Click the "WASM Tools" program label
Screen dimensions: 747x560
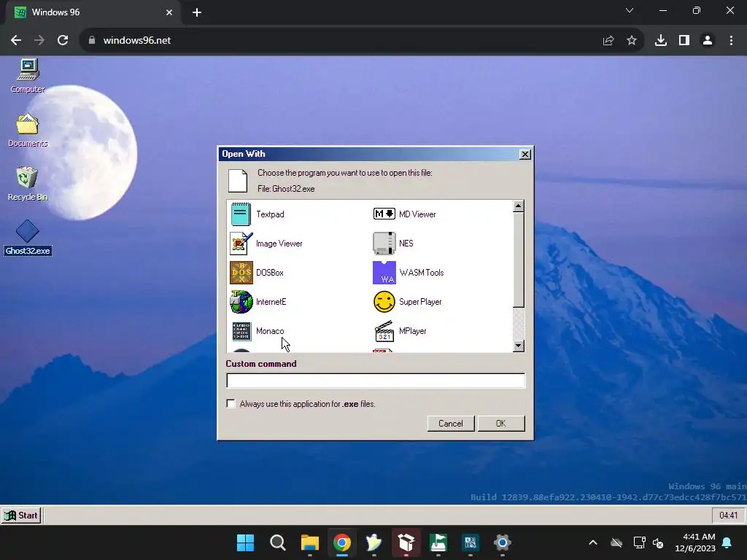422,273
